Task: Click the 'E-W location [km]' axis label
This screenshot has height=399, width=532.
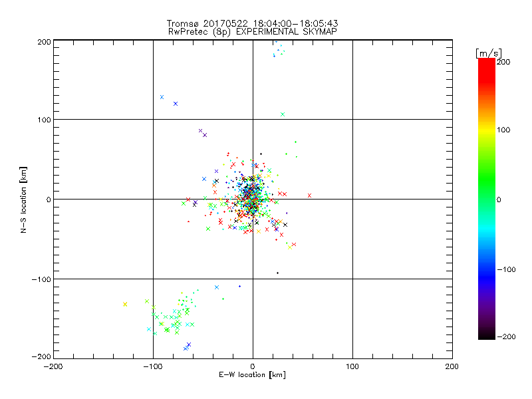Action: tap(252, 374)
